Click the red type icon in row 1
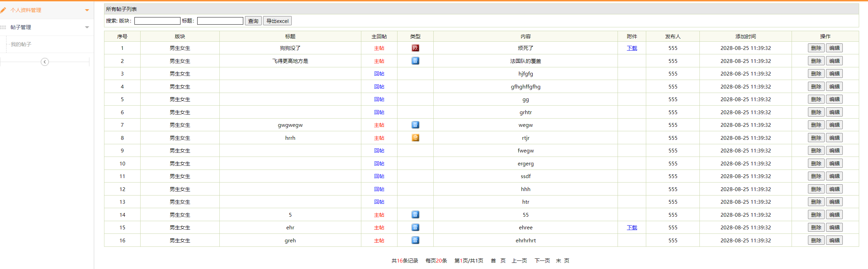The image size is (868, 269). pyautogui.click(x=415, y=48)
